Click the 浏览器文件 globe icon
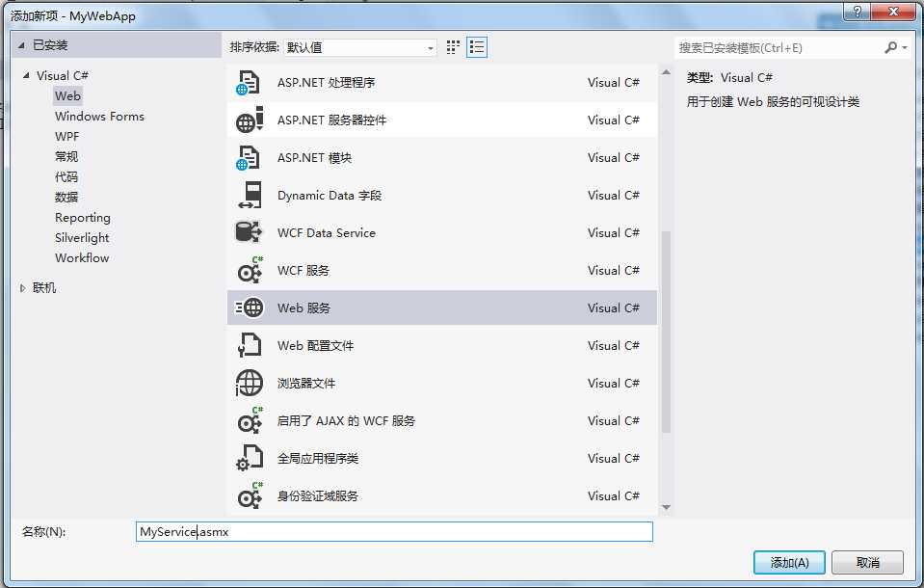The height and width of the screenshot is (588, 924). point(249,384)
